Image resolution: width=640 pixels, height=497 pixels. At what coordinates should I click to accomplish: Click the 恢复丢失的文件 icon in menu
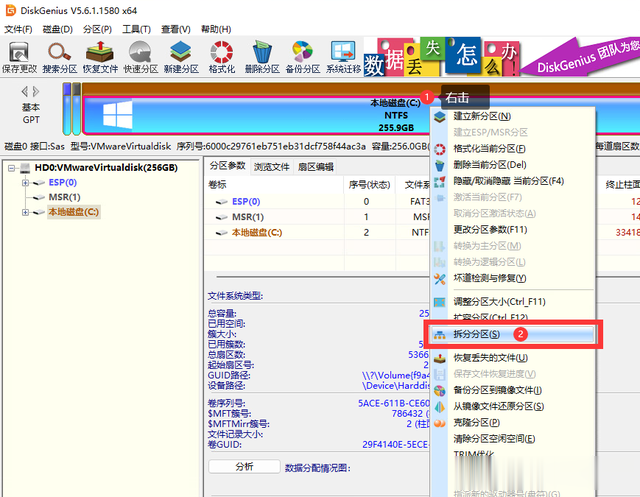tap(440, 359)
